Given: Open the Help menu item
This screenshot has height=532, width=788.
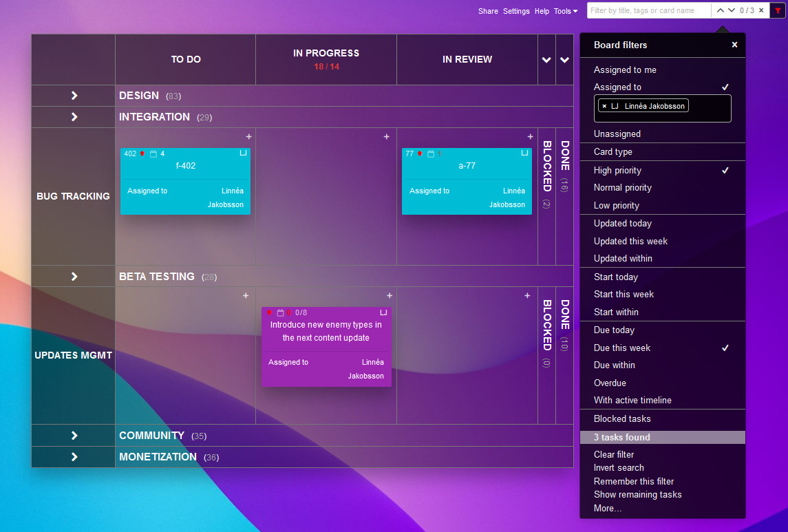Looking at the screenshot, I should pyautogui.click(x=542, y=11).
